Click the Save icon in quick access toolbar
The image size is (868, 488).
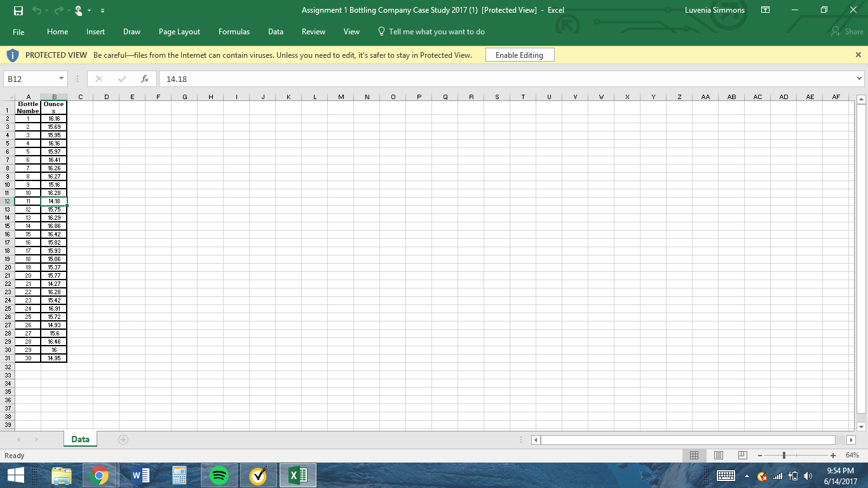pos(18,10)
